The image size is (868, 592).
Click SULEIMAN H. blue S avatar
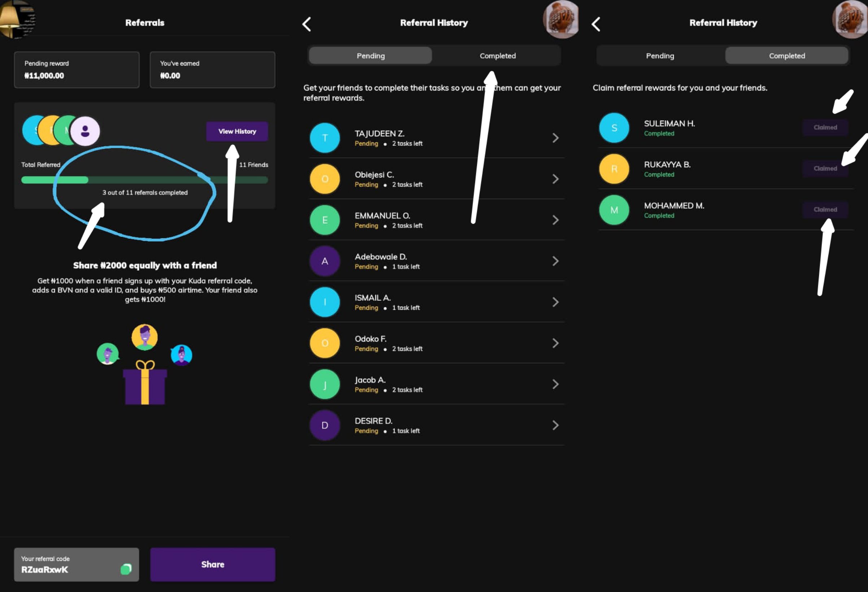[x=614, y=128]
